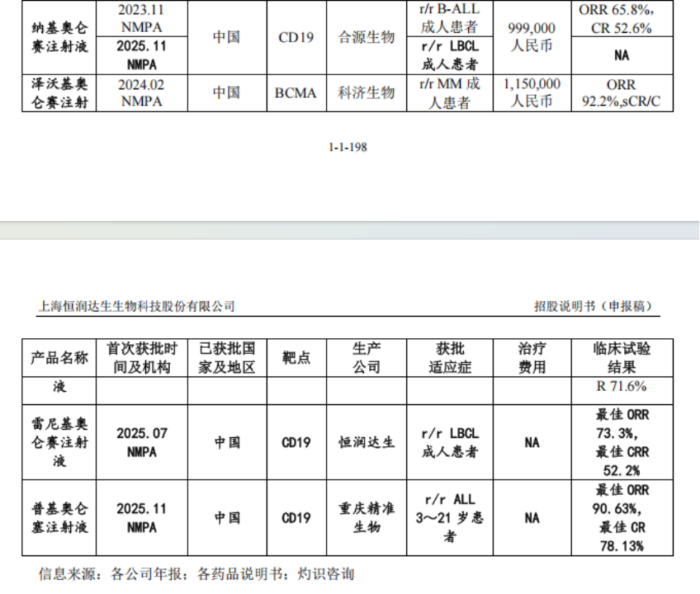The width and height of the screenshot is (700, 594).
Task: Click the header 上海恒润达生生物科技股份有限公司
Action: 136,306
